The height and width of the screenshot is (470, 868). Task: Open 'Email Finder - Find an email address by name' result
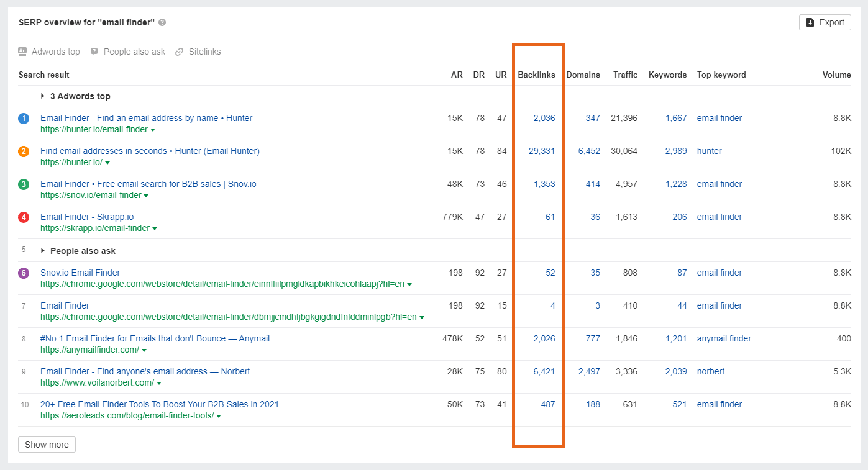point(146,118)
